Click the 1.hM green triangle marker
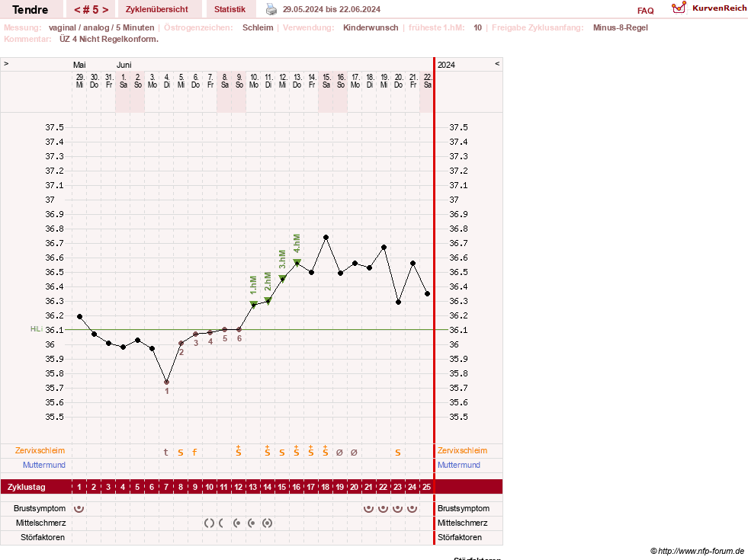Image resolution: width=748 pixels, height=560 pixels. (x=254, y=304)
